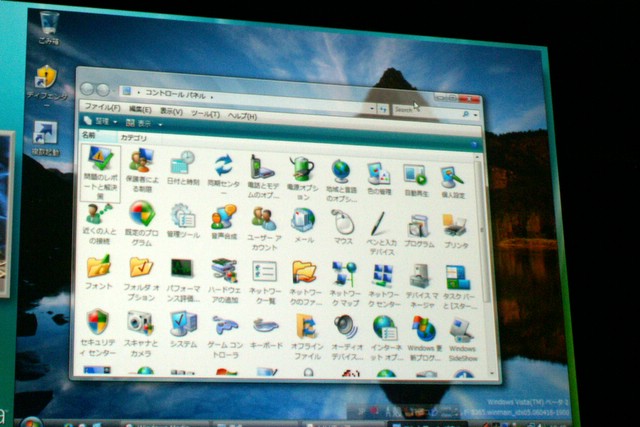This screenshot has width=640, height=427.
Task: Open システム (System) icon
Action: click(183, 330)
